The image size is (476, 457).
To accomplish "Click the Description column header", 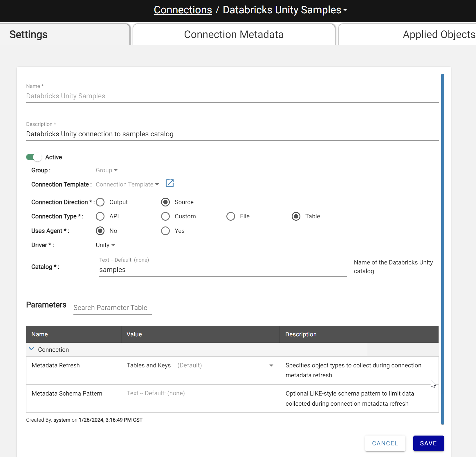I will [359, 334].
